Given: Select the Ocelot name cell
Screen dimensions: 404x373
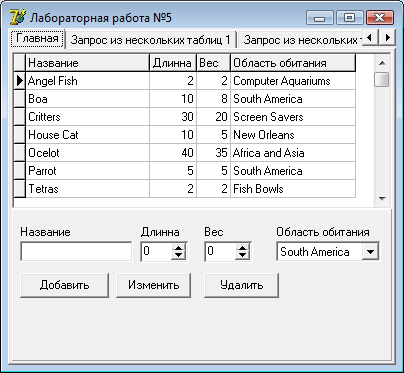Looking at the screenshot, I should pyautogui.click(x=87, y=153).
